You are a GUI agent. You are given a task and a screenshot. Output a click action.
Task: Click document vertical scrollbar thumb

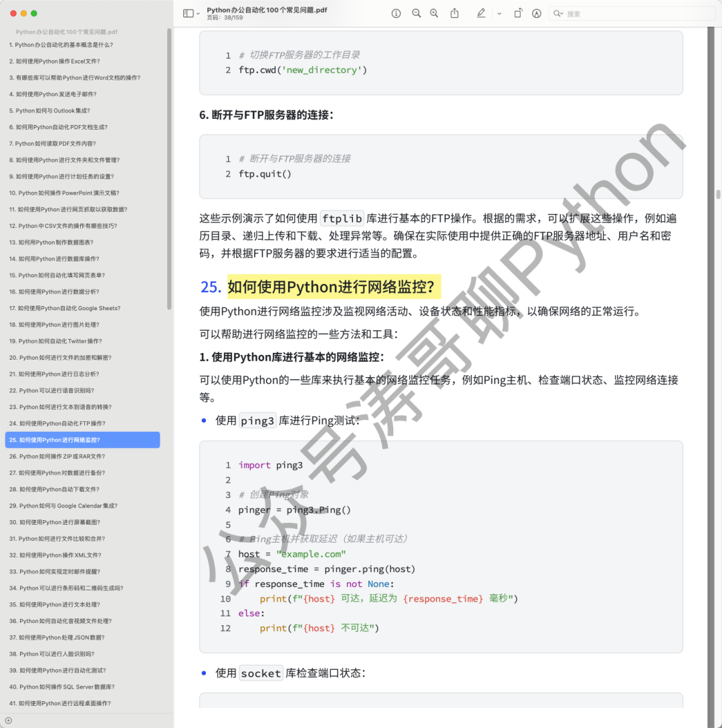(718, 195)
